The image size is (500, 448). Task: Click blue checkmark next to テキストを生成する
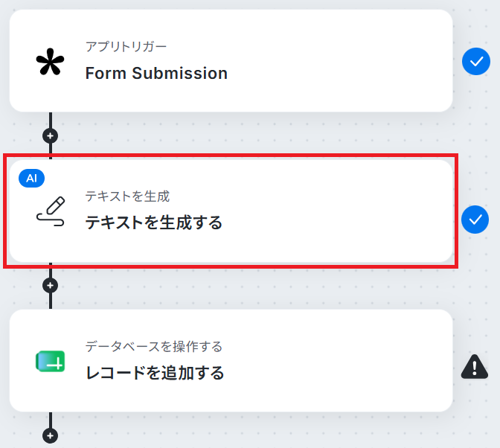(x=475, y=220)
